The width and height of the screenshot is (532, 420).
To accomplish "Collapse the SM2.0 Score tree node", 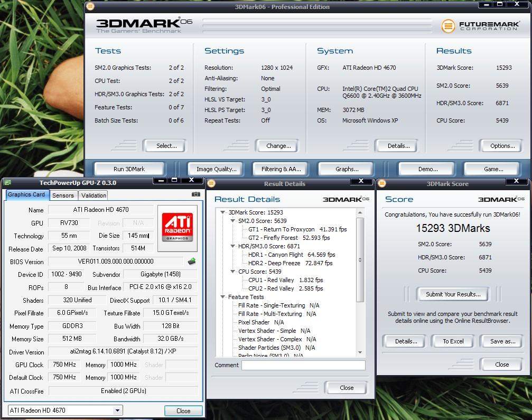I will 233,221.
